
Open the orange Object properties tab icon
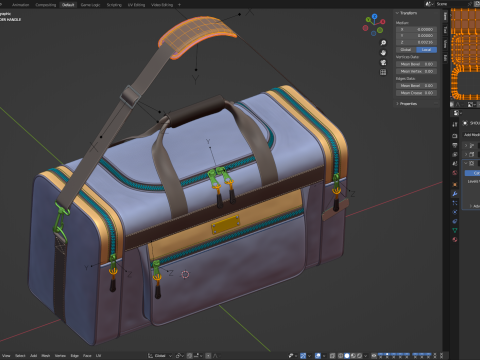(x=455, y=184)
